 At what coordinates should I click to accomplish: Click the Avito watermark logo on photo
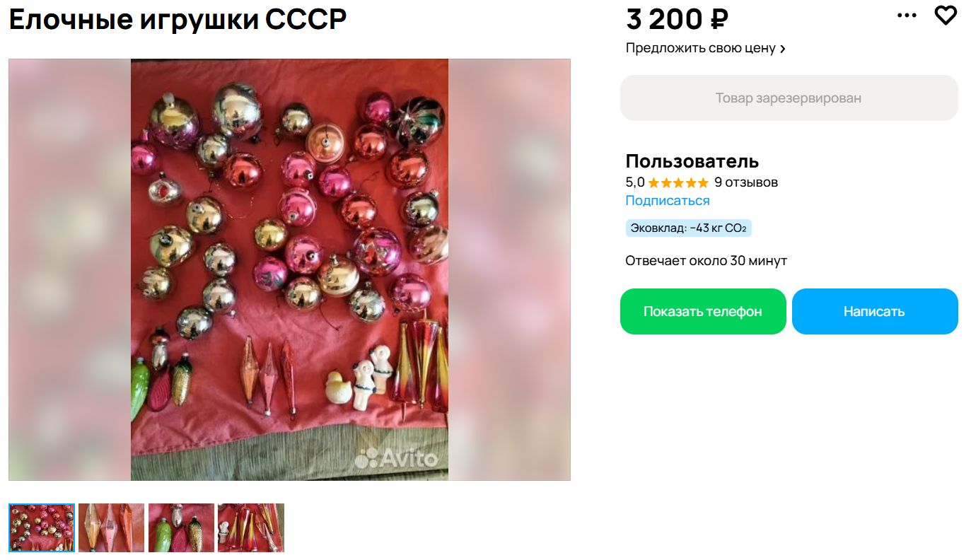[396, 458]
